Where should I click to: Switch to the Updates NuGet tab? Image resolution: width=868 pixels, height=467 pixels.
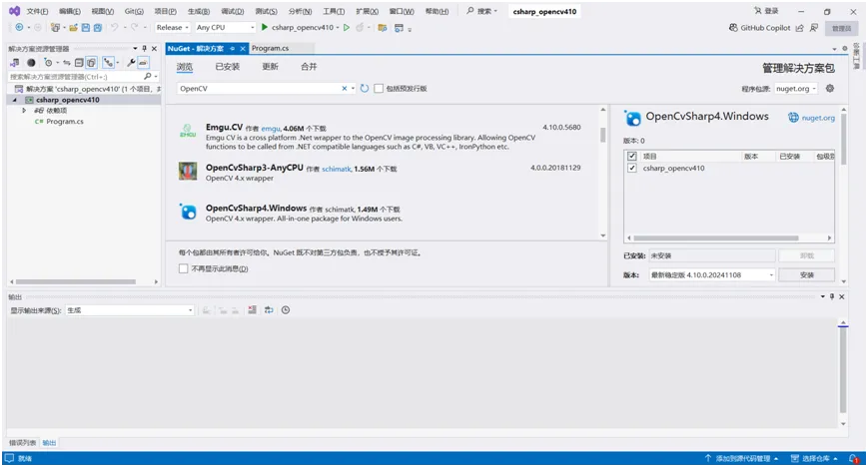click(x=270, y=67)
